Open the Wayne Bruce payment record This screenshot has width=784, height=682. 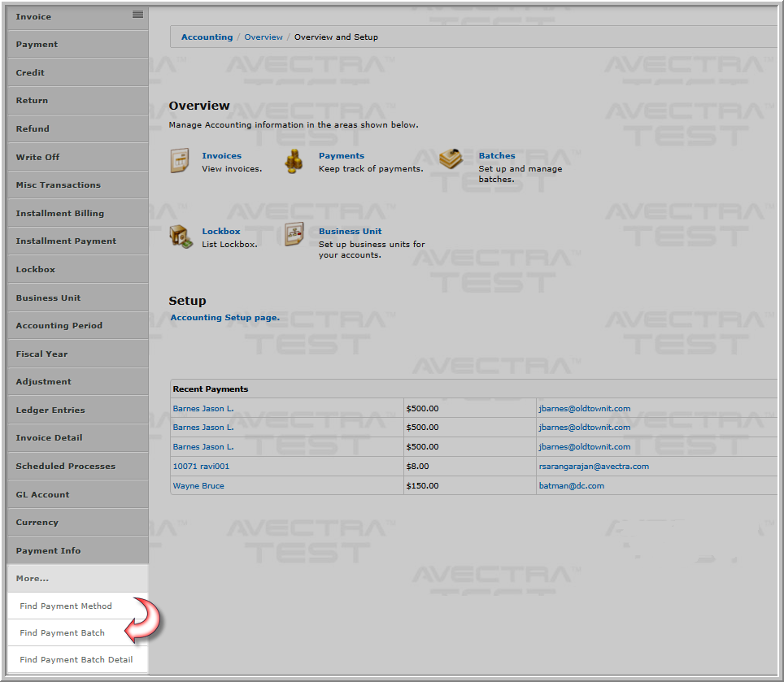click(198, 486)
